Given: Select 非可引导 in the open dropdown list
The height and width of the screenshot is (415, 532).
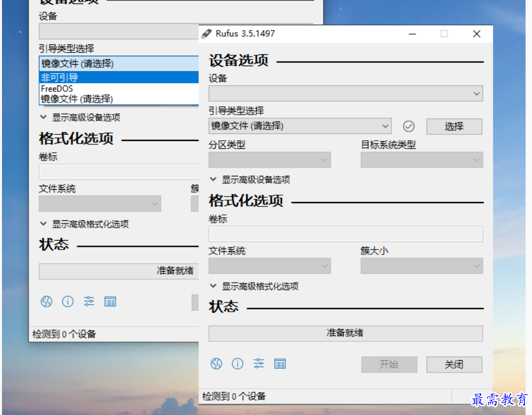Looking at the screenshot, I should (119, 77).
